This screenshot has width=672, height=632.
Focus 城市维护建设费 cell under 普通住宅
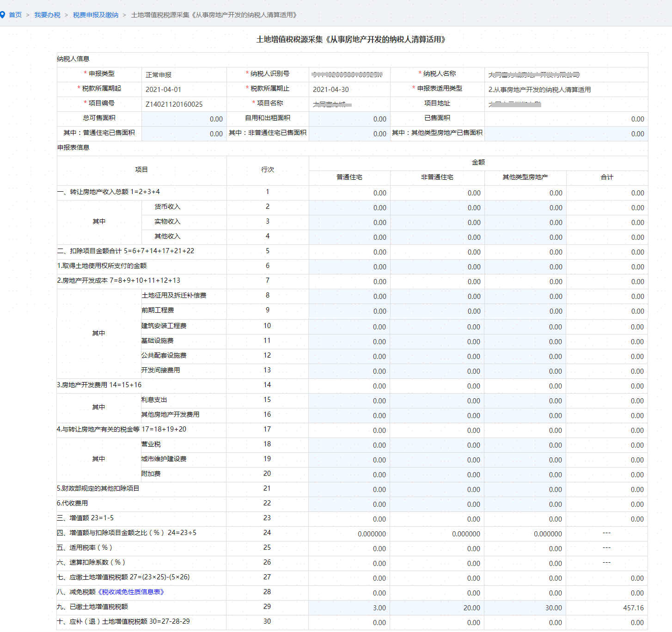click(x=349, y=460)
